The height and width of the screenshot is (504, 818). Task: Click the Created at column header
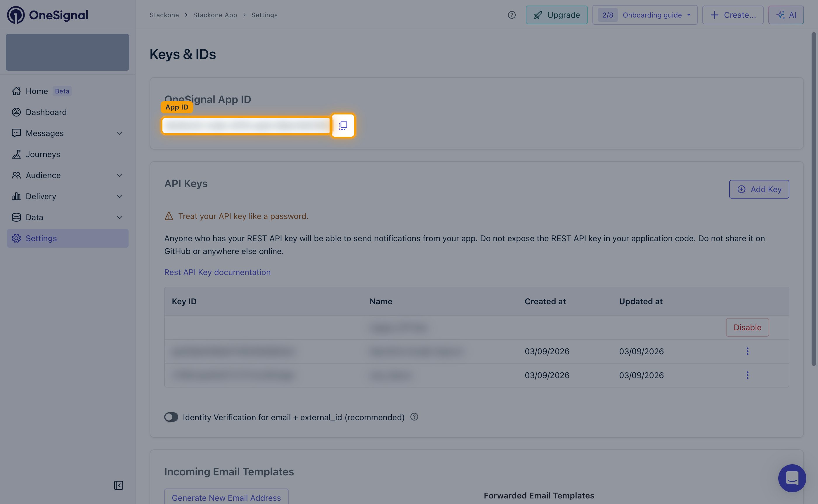click(x=545, y=302)
